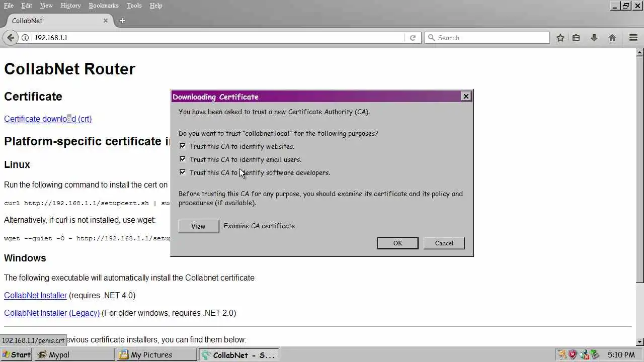
Task: Click the Certificate download (crt) link
Action: [x=48, y=119]
